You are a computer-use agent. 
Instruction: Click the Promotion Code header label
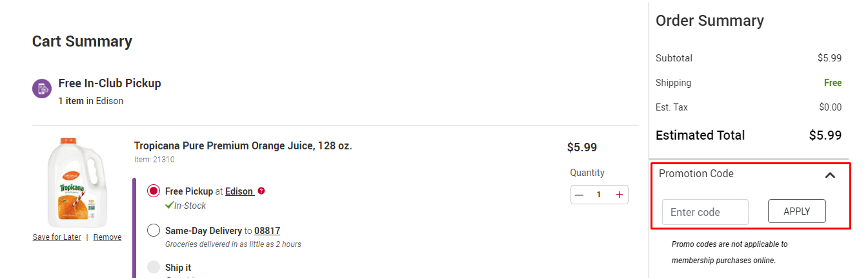696,173
